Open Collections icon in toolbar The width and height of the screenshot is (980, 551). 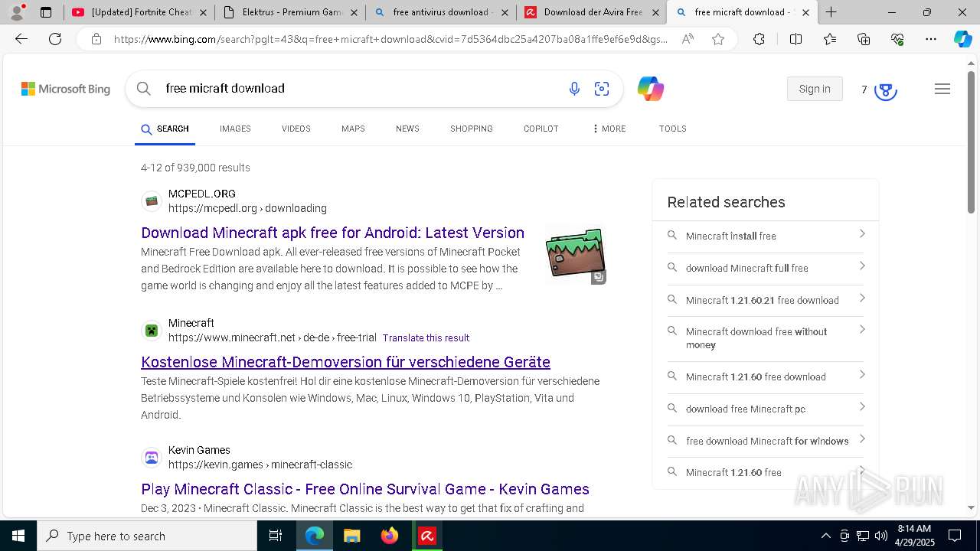click(864, 39)
